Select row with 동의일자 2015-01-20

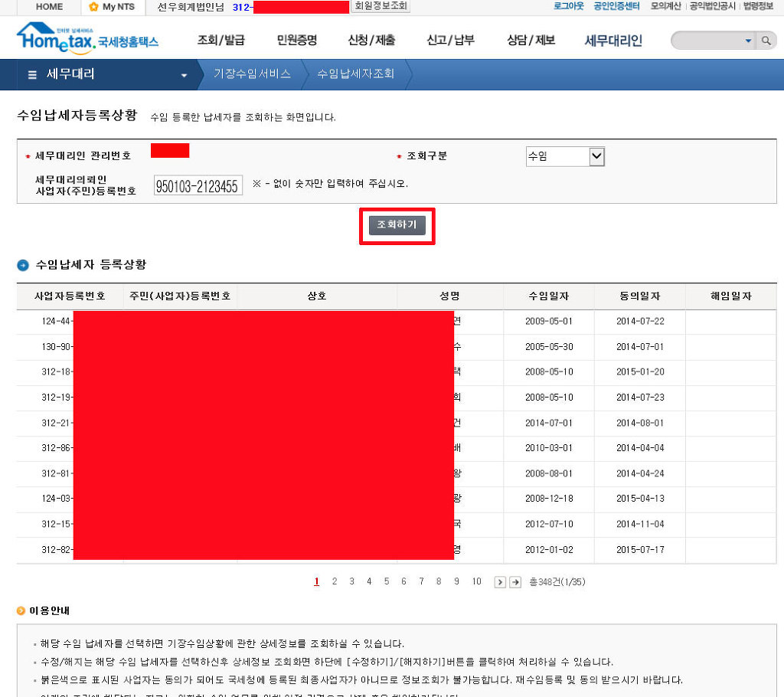(397, 372)
